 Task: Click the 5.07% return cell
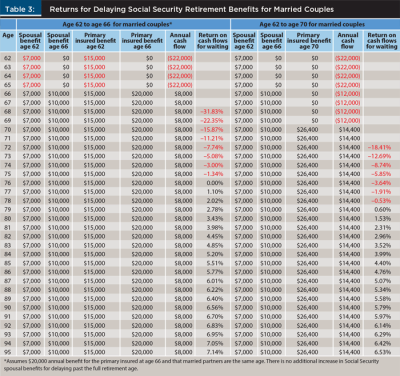(x=383, y=281)
